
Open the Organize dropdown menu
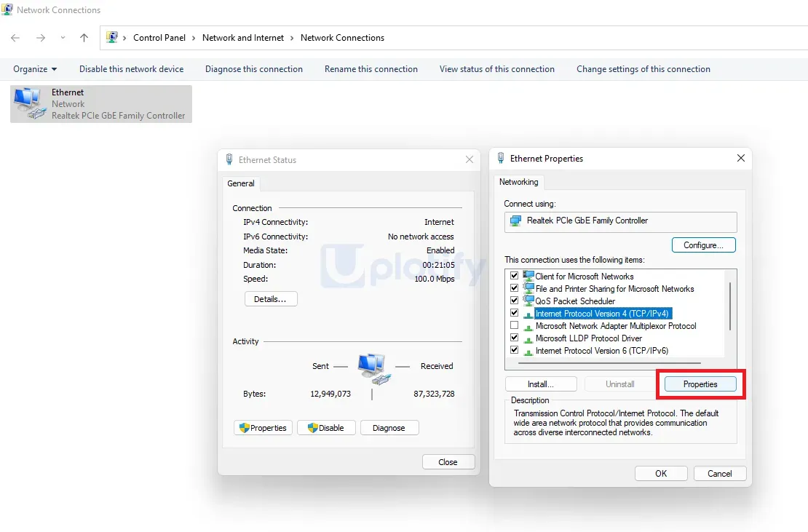pos(35,69)
